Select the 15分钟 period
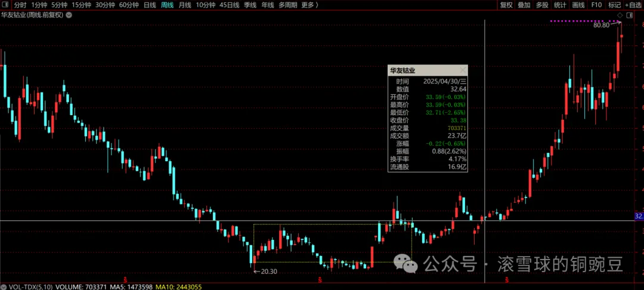Image resolution: width=644 pixels, height=290 pixels. (x=81, y=5)
